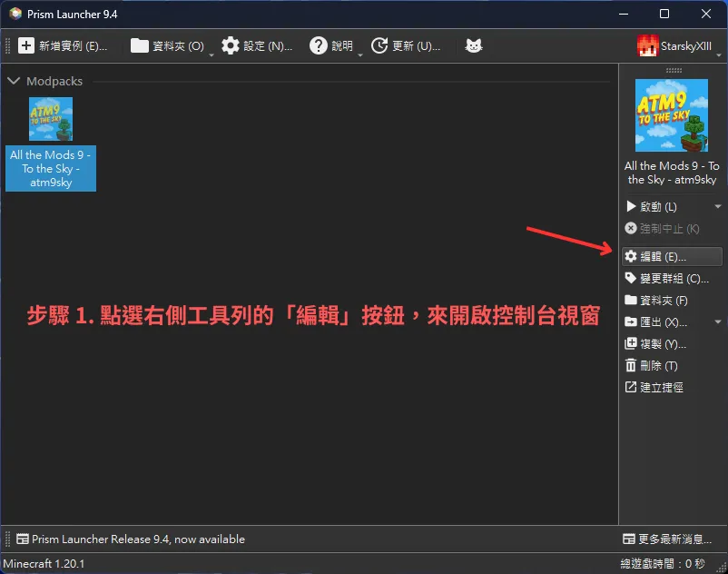This screenshot has width=728, height=574.
Task: Click the 刪除 trash icon
Action: [633, 365]
